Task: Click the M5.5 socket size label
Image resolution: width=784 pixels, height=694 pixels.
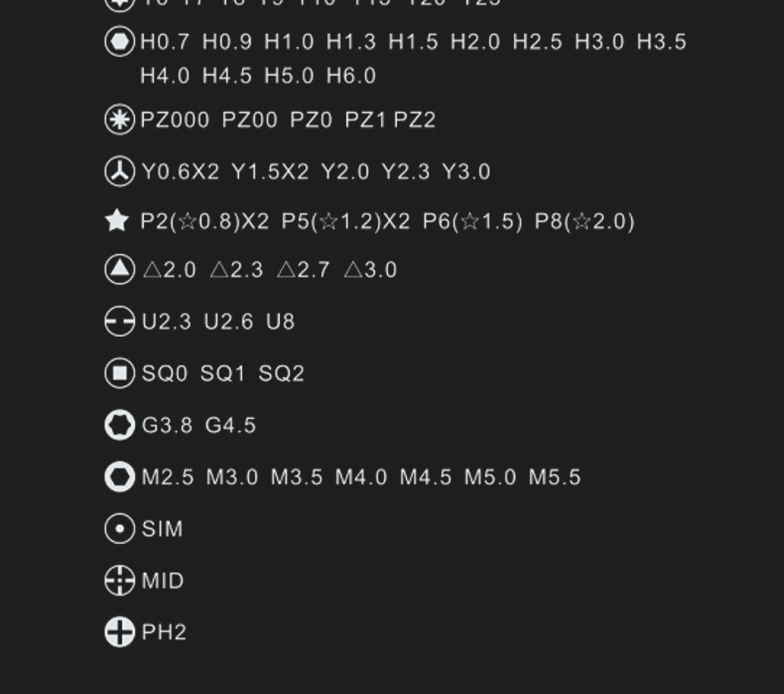Action: [x=555, y=478]
